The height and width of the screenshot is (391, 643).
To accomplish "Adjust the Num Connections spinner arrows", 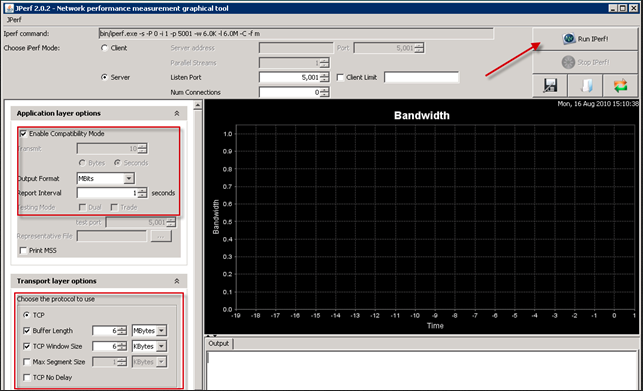I will [x=324, y=92].
